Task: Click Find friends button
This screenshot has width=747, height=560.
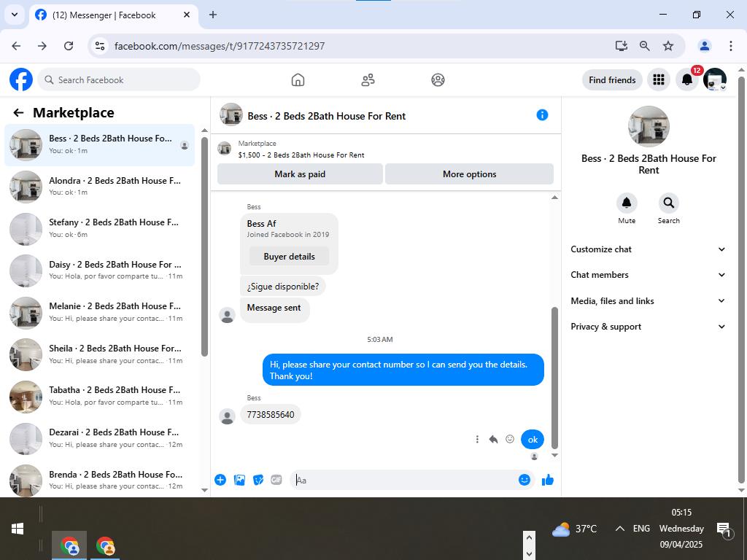Action: [x=612, y=80]
